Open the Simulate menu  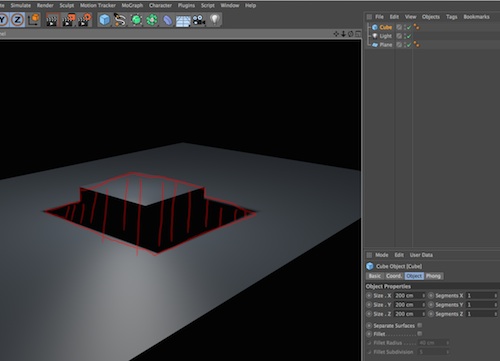pos(21,5)
